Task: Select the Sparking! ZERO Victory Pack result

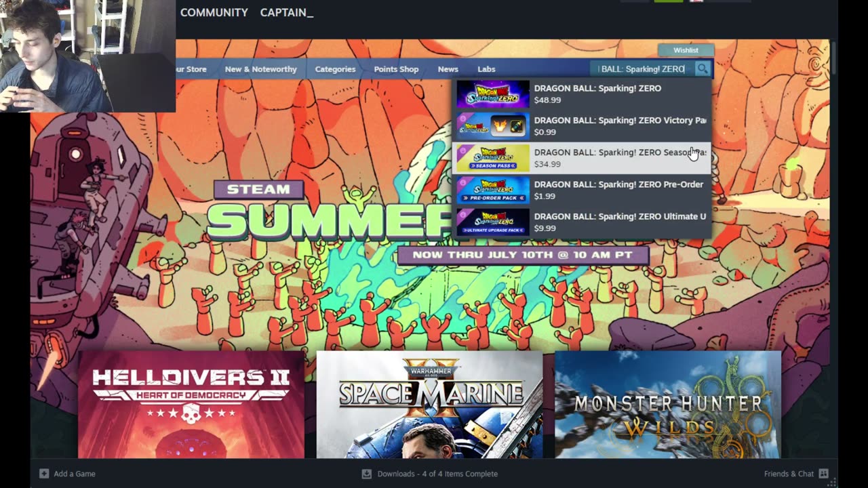Action: point(582,126)
